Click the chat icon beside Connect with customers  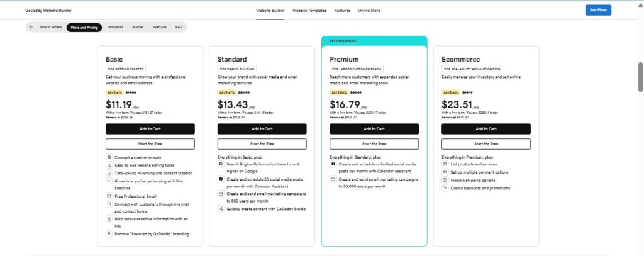109,204
